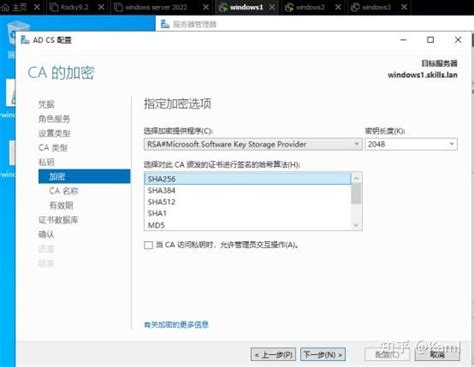This screenshot has width=474, height=367.
Task: Select SHA384 hash algorithm
Action: 248,190
